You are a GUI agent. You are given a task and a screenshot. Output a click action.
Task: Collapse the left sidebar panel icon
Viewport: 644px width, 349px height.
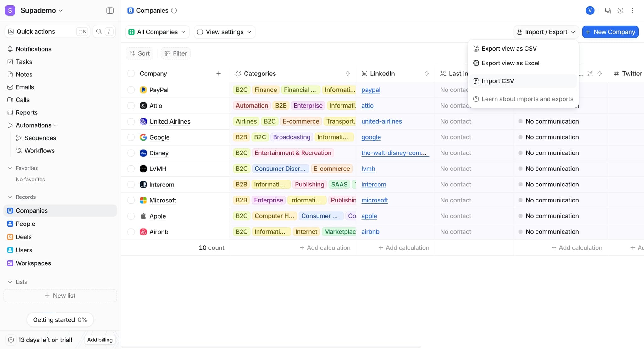(x=110, y=10)
